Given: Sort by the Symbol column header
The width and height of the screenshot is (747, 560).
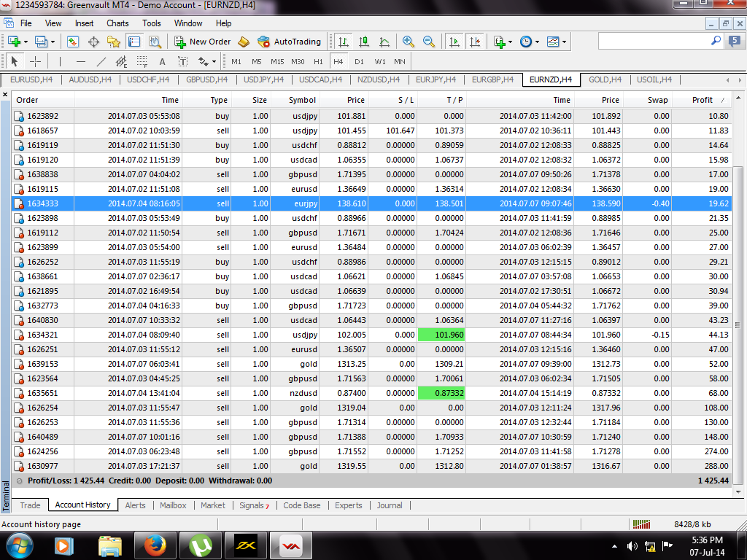Looking at the screenshot, I should pos(302,100).
